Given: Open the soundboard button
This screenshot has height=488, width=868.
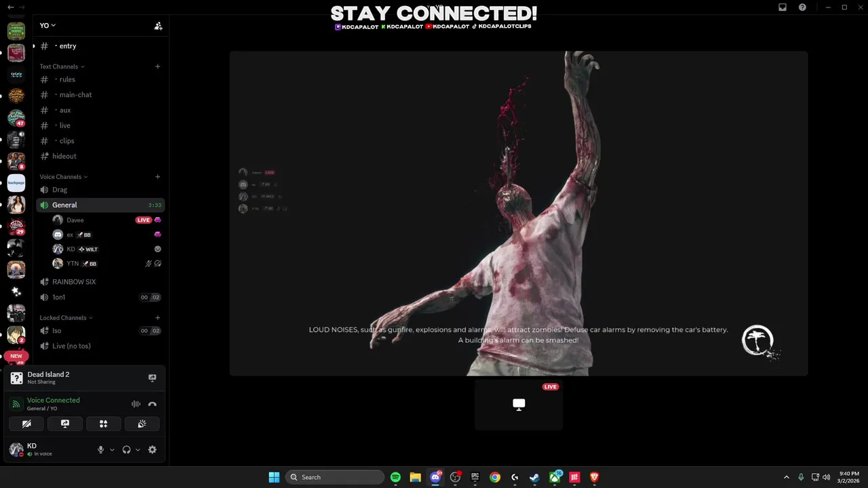Looking at the screenshot, I should pos(142,424).
